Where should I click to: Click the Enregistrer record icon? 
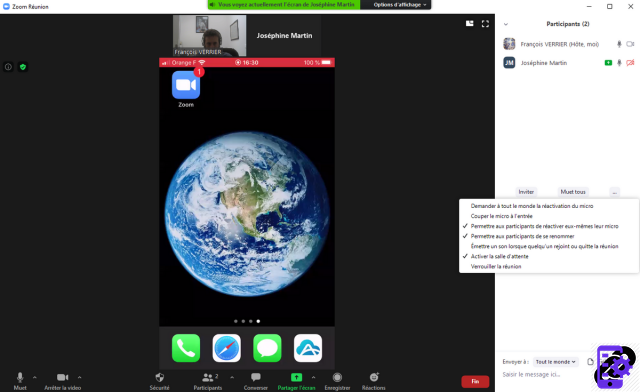tap(337, 377)
